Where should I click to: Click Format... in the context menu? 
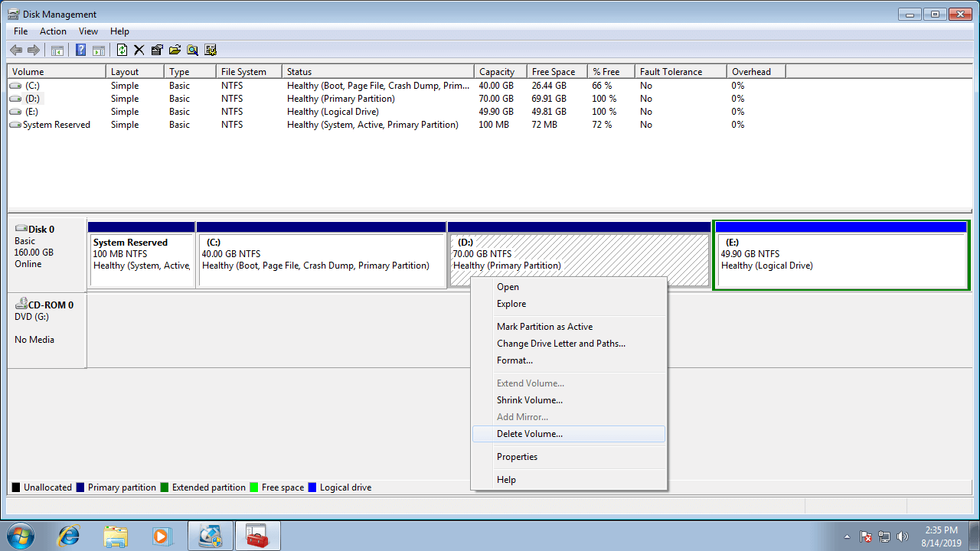(x=514, y=360)
